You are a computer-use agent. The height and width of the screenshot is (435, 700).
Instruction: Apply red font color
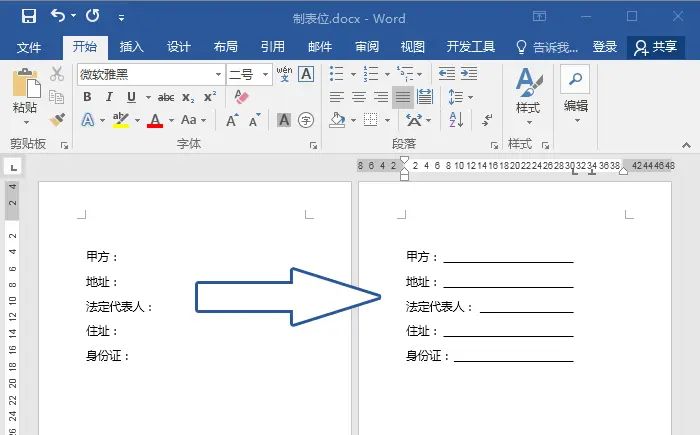tap(155, 120)
